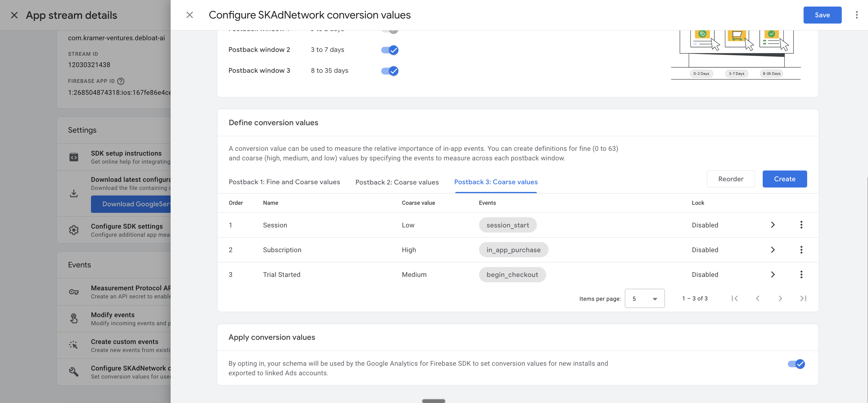Switch to Postback 2 Coarse values tab
The height and width of the screenshot is (403, 868).
click(397, 182)
